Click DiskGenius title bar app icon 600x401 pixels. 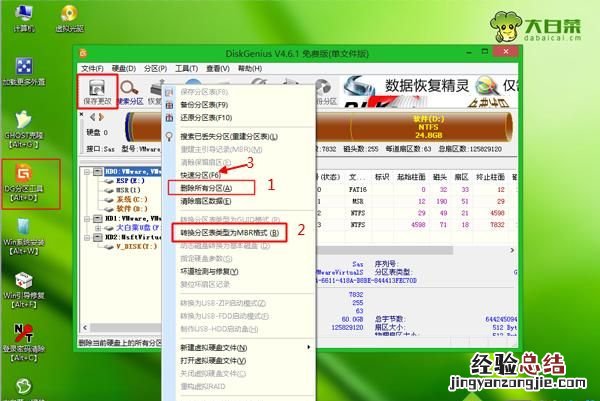coord(83,53)
